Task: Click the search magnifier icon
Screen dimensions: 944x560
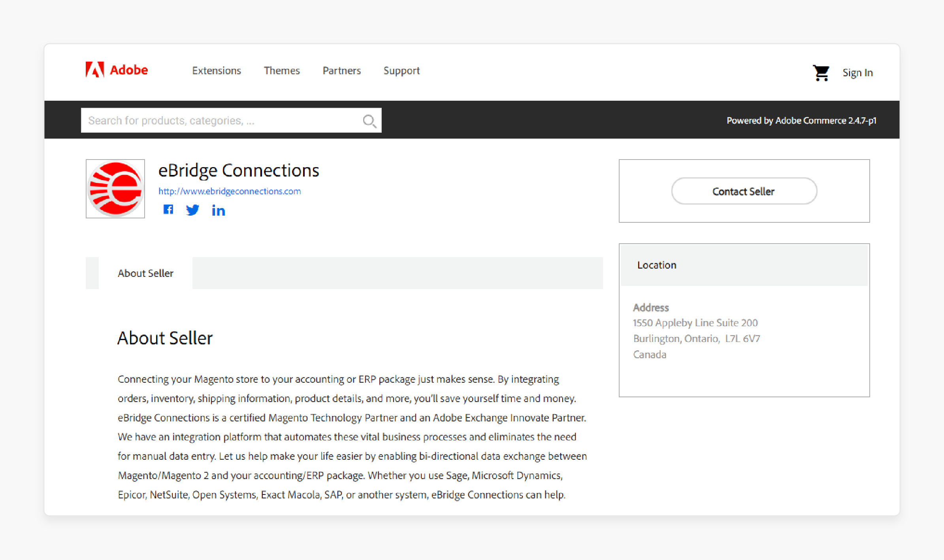Action: 369,121
